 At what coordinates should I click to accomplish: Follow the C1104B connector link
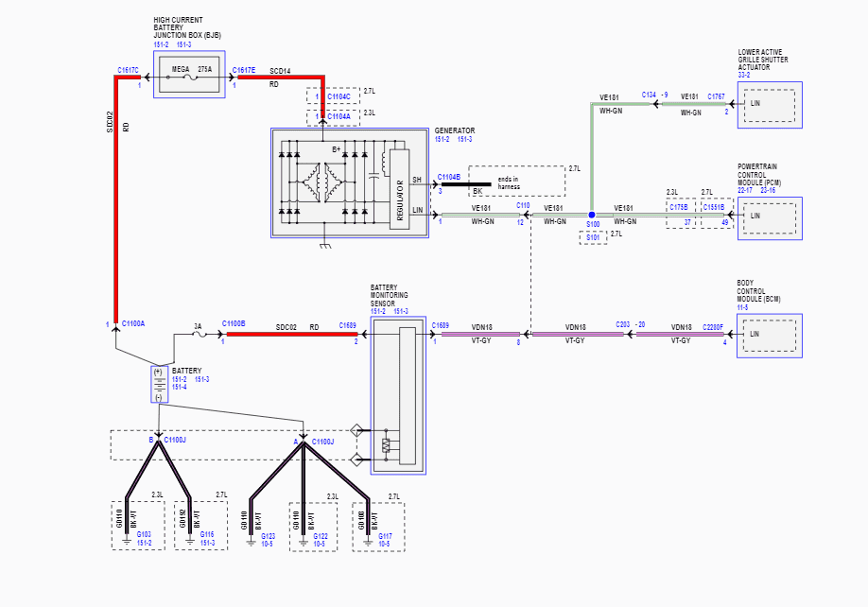click(449, 177)
